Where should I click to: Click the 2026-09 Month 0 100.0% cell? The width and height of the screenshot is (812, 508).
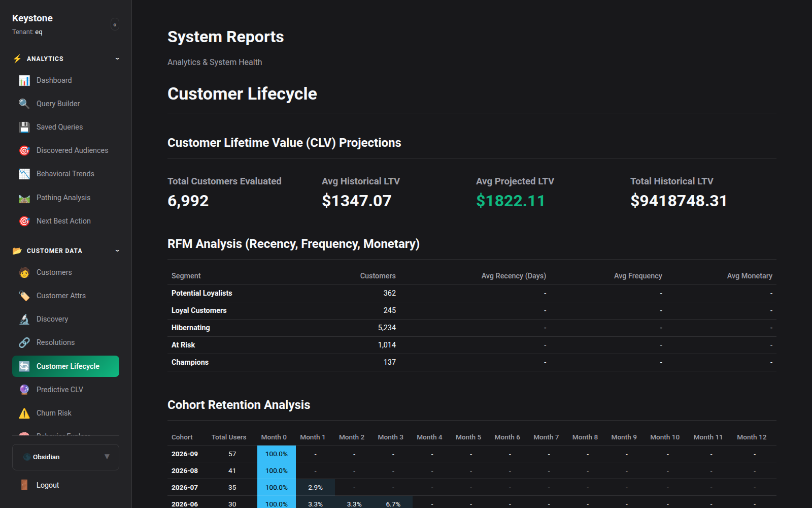point(277,454)
